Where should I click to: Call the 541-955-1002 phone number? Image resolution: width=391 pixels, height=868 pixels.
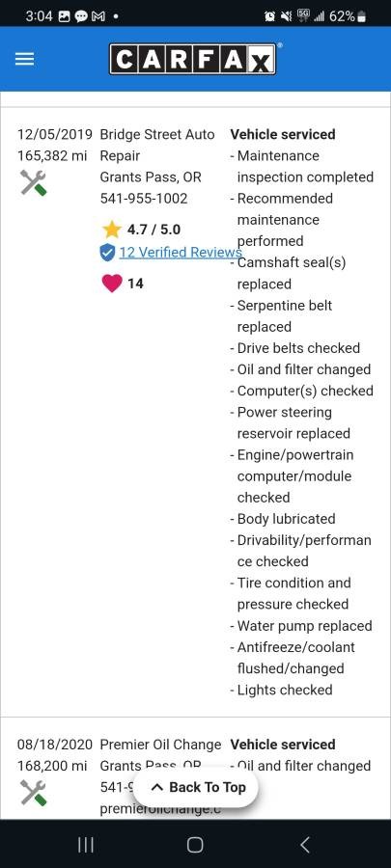(144, 199)
